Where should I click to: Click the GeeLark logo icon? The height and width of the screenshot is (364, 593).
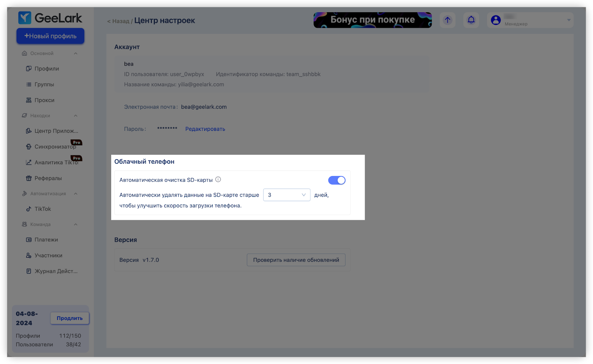tap(25, 18)
